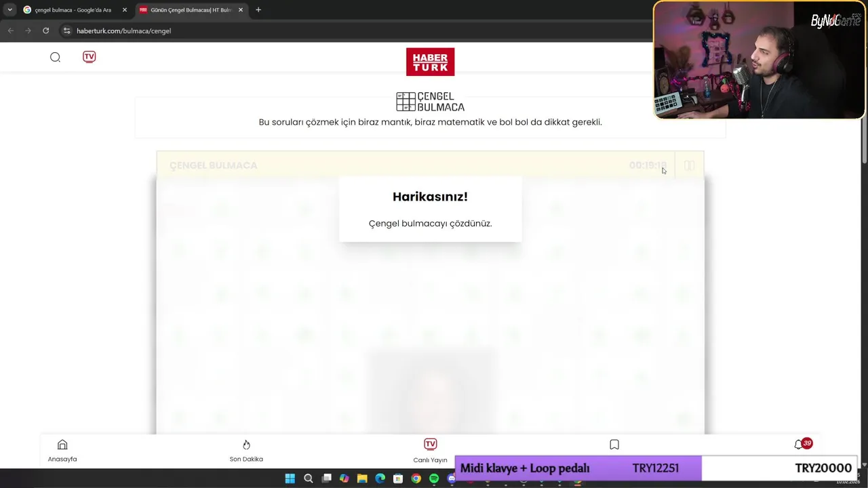The image size is (868, 488).
Task: Close the Günün Çengel Bulmacası tab
Action: [x=241, y=9]
